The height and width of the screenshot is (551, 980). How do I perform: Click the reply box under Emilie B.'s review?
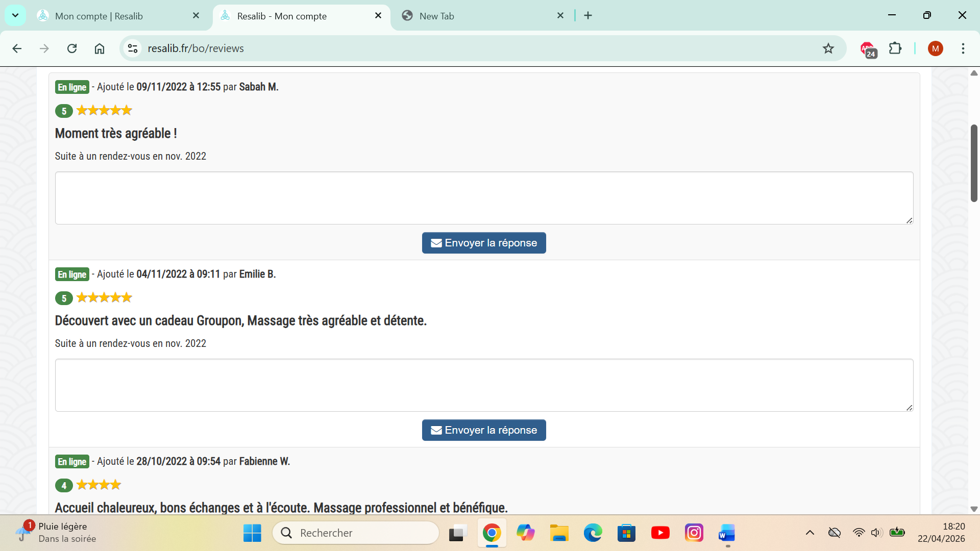[484, 385]
